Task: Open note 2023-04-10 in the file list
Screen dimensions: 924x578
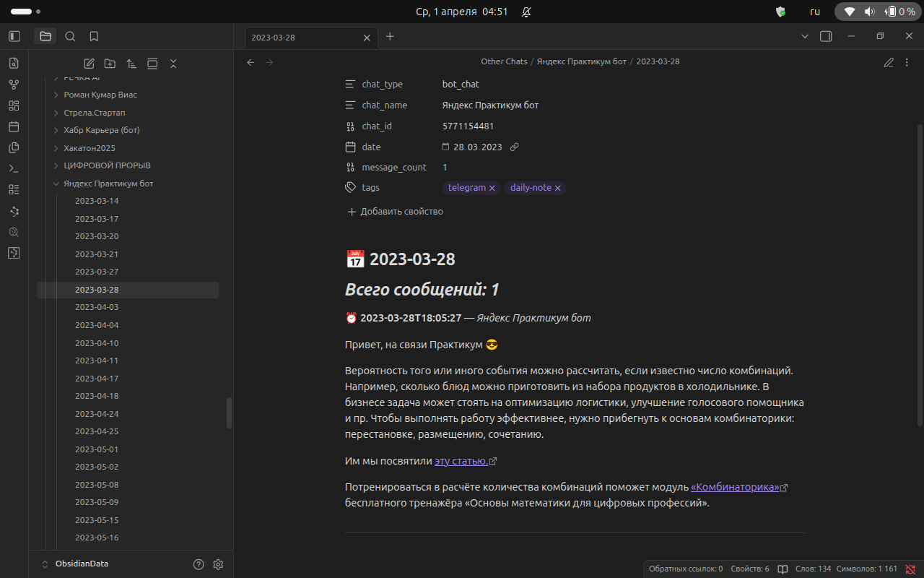Action: [x=97, y=343]
